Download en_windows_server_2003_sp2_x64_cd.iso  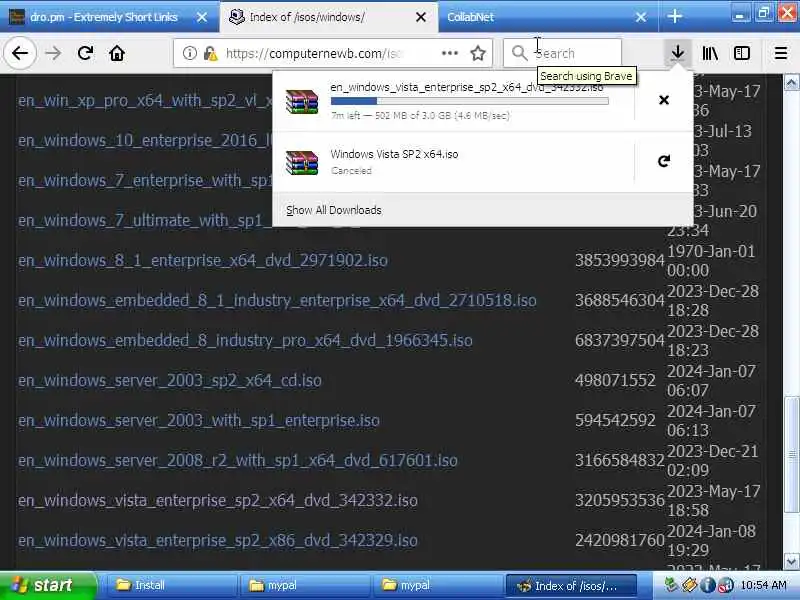[170, 380]
